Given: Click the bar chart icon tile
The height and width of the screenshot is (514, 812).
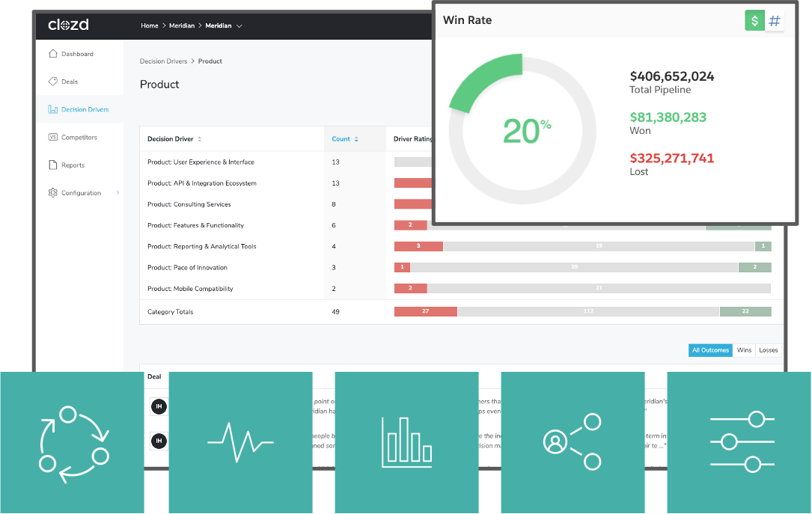Looking at the screenshot, I should click(x=406, y=442).
